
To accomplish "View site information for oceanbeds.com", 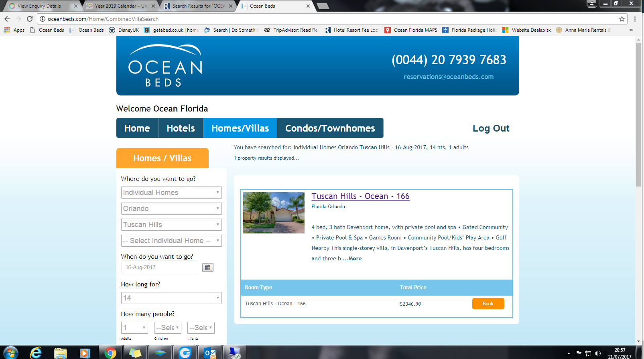I will click(42, 19).
